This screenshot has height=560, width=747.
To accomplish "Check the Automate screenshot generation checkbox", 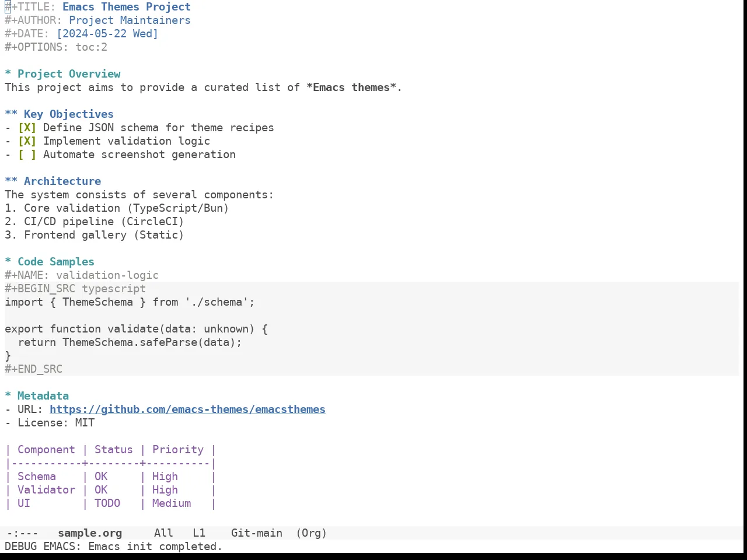I will (27, 155).
